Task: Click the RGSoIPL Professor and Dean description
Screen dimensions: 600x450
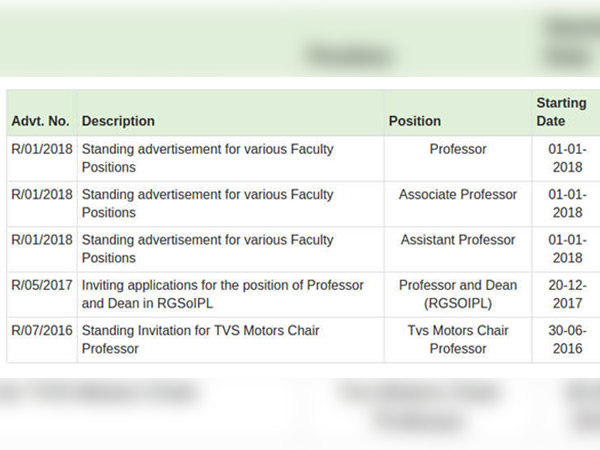Action: pos(223,294)
